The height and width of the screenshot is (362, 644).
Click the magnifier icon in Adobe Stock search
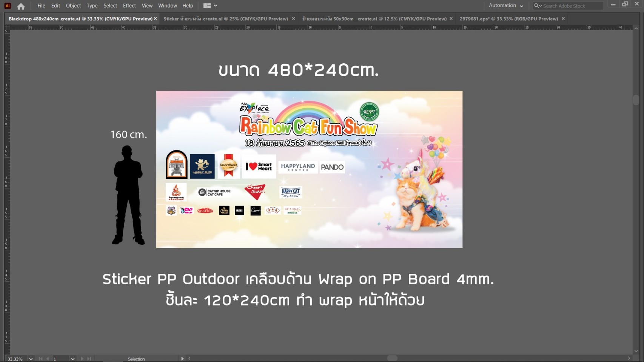tap(538, 6)
